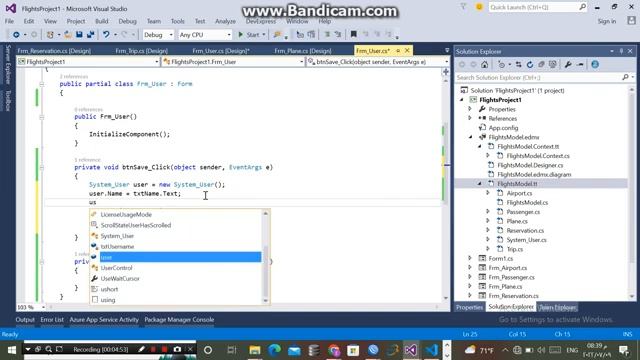Click the blue round icon in Solution Explorer toolbar
This screenshot has width=640, height=360.
595,64
